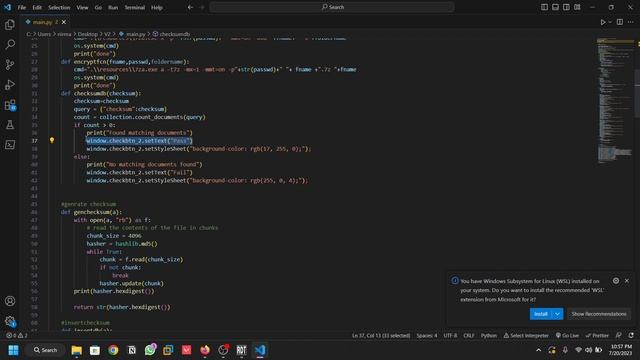Go back with the navigation arrow
640x360 pixels.
pyautogui.click(x=190, y=7)
